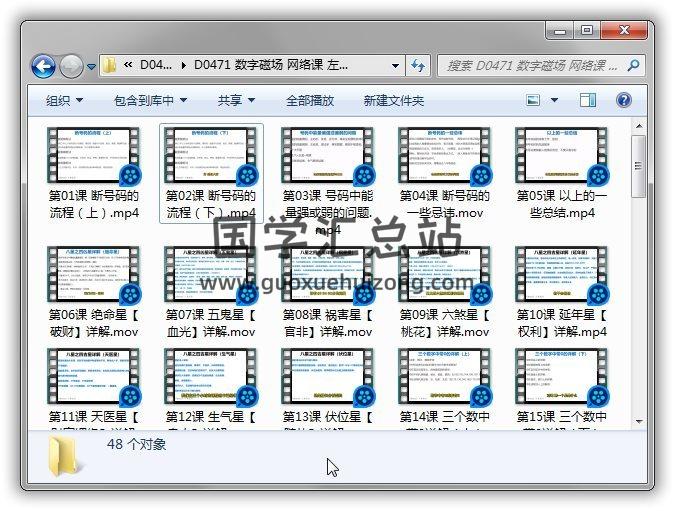Screen dimensions: 675x511
Task: Toggle the preview pane icon
Action: [x=588, y=100]
